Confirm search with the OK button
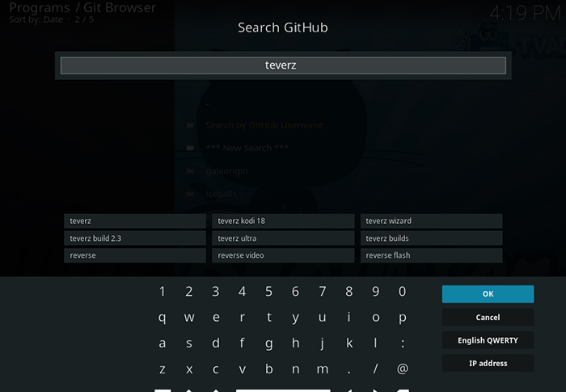The image size is (566, 392). (x=488, y=294)
